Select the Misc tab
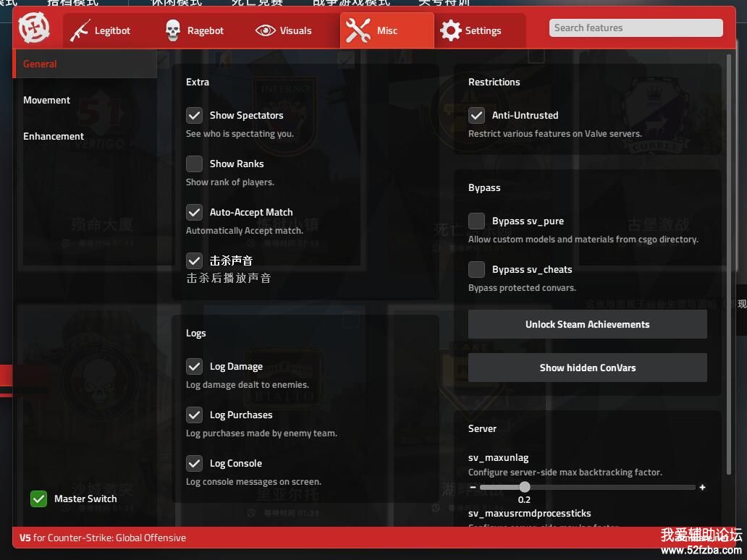 click(387, 30)
